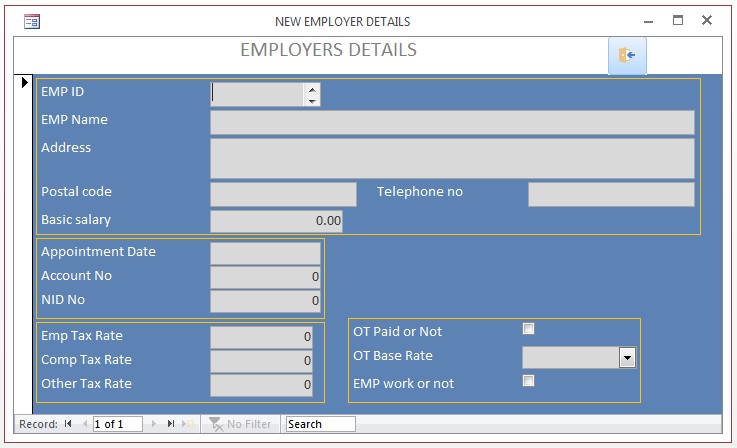Click the Telephone no label
Screen dimensions: 737x448
pyautogui.click(x=420, y=191)
